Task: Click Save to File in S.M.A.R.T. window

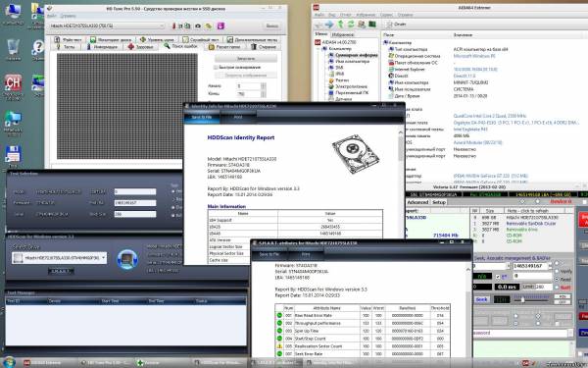Action: tap(269, 254)
